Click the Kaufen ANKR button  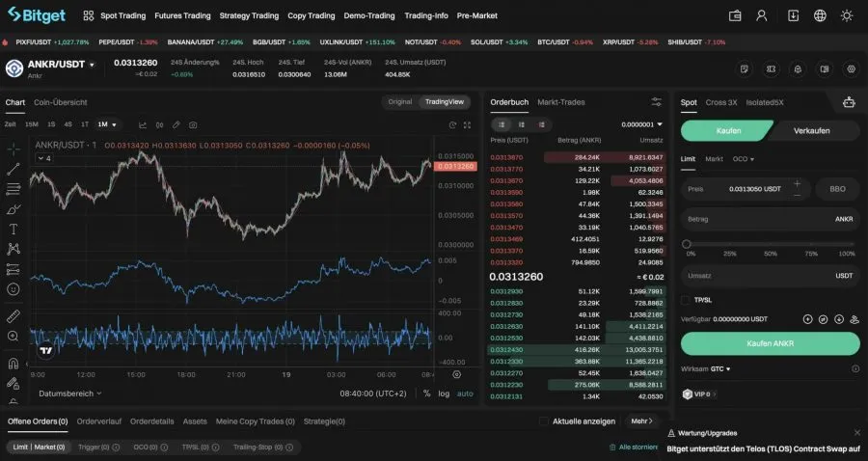tap(770, 343)
